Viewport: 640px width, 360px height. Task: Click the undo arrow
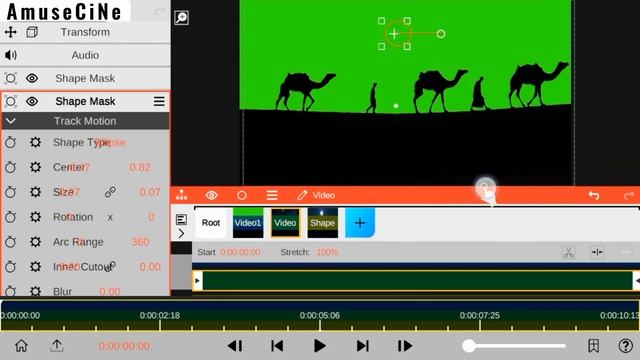[594, 196]
